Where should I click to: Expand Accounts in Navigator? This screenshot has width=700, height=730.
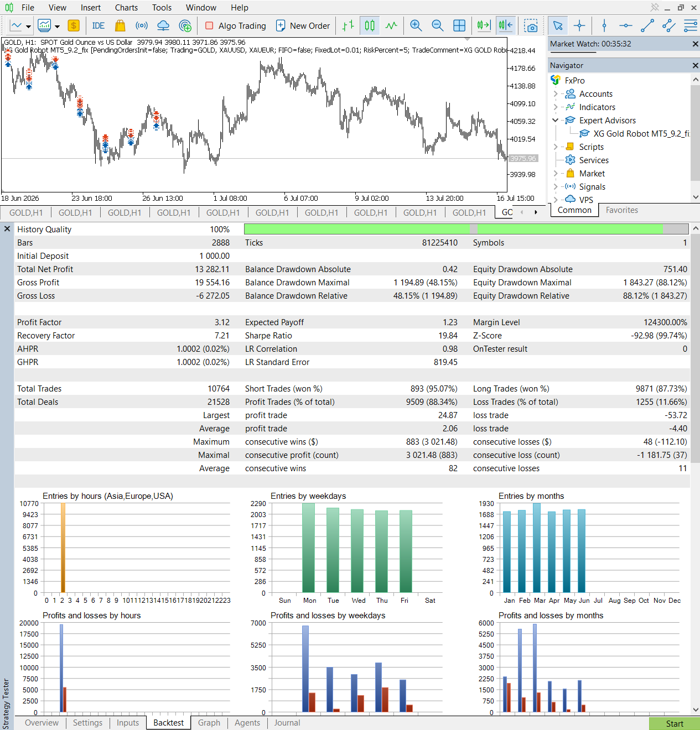(x=556, y=94)
